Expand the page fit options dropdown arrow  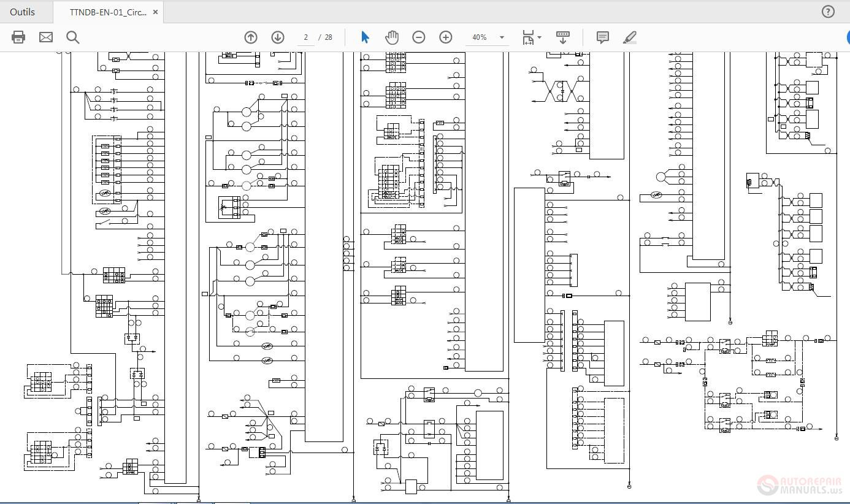click(x=540, y=37)
